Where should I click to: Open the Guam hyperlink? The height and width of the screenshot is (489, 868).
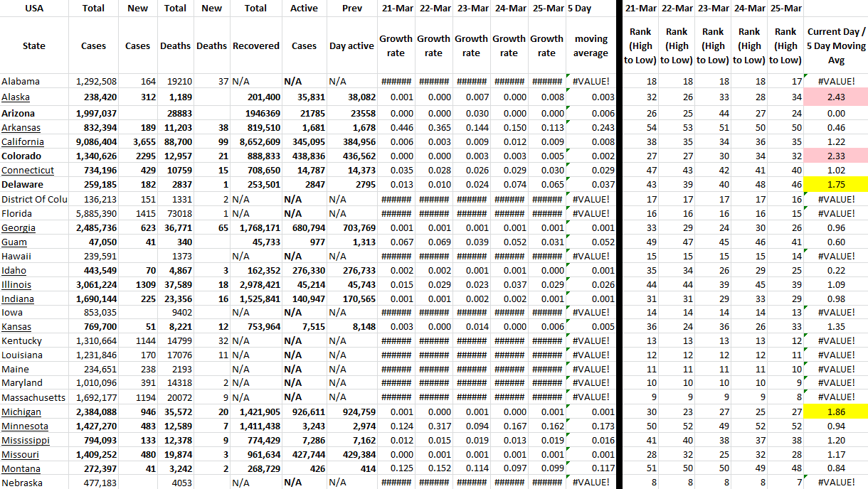click(14, 242)
